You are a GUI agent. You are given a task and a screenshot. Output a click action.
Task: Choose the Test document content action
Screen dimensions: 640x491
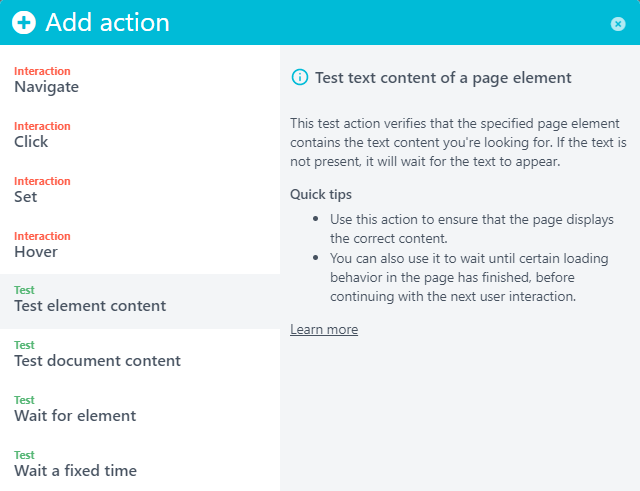[x=97, y=361]
